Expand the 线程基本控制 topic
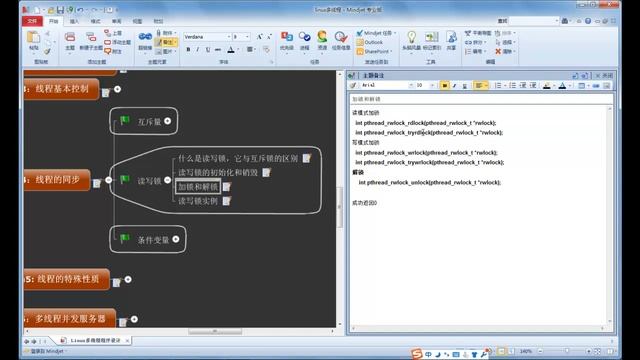The height and width of the screenshot is (360, 640). [x=118, y=89]
